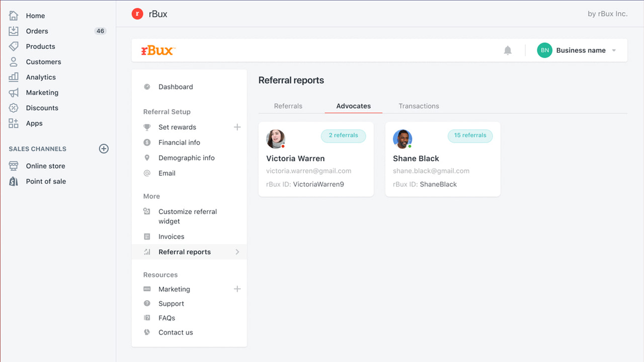Viewport: 644px width, 362px height.
Task: Click the Demographic info pin icon
Action: pos(147,158)
